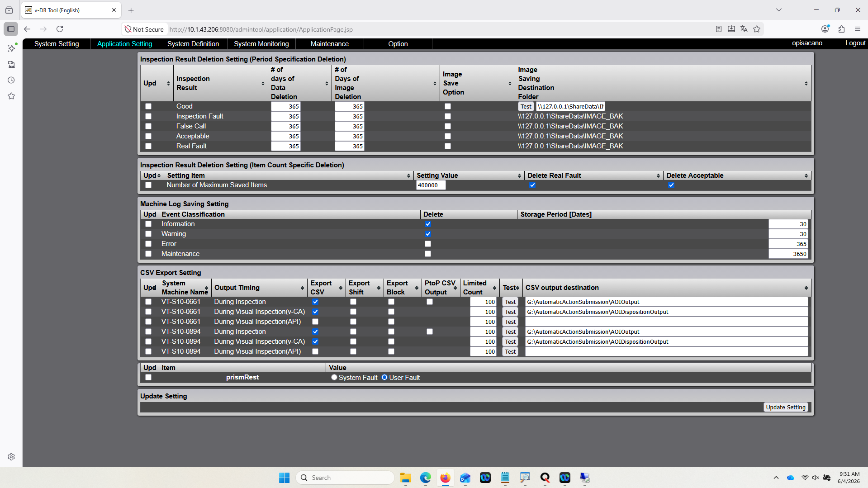Open the browser sidebar toggle icon
868x488 pixels.
click(11, 29)
